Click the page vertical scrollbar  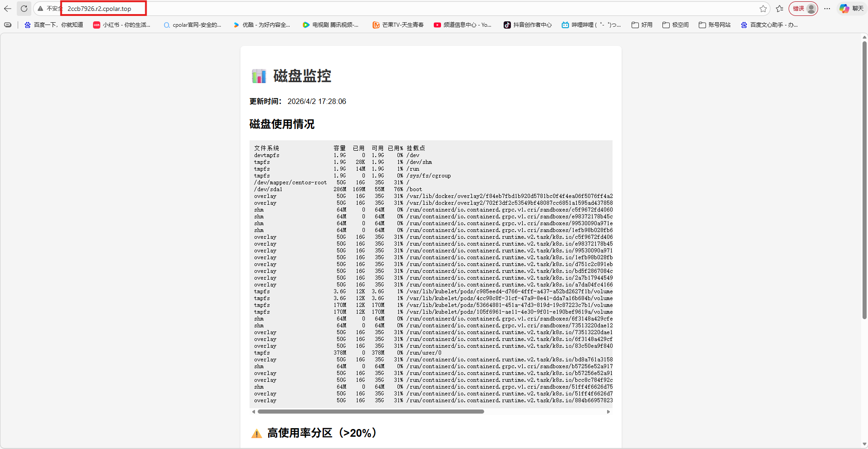(864, 182)
